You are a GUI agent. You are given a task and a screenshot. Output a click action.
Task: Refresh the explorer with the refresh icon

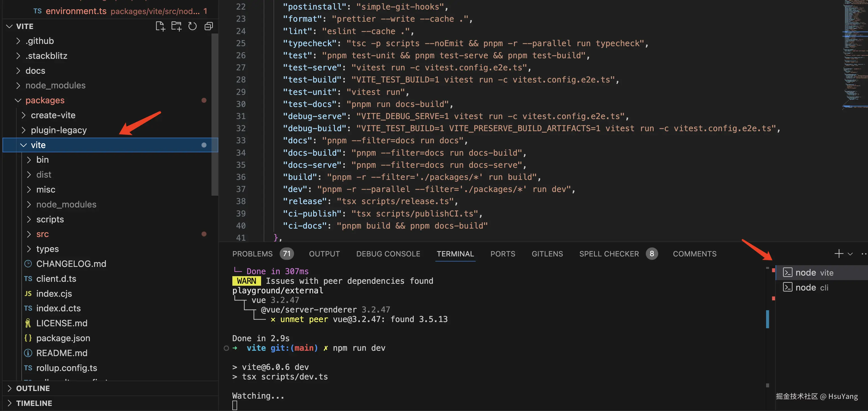pyautogui.click(x=192, y=26)
